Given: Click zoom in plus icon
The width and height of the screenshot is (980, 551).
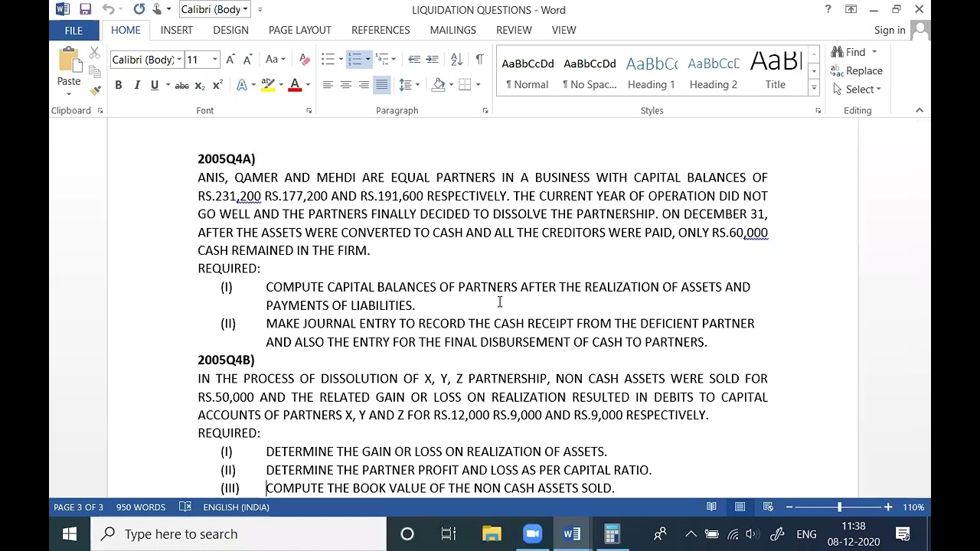Looking at the screenshot, I should pos(888,507).
